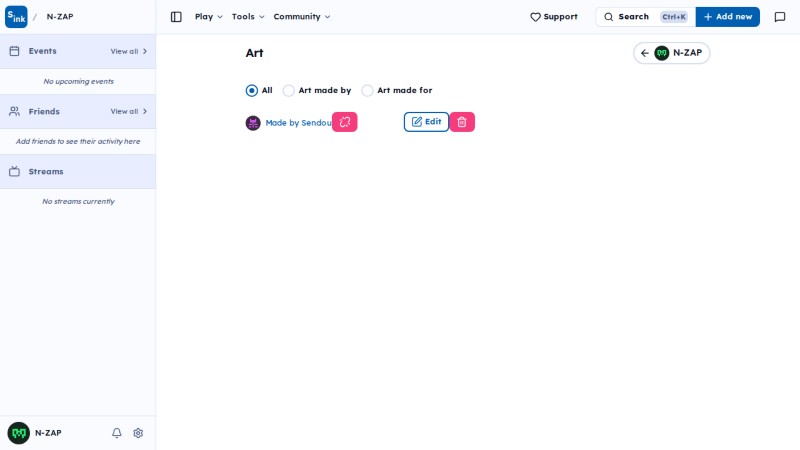800x450 pixels.
Task: Expand the Tools menu
Action: tap(248, 17)
